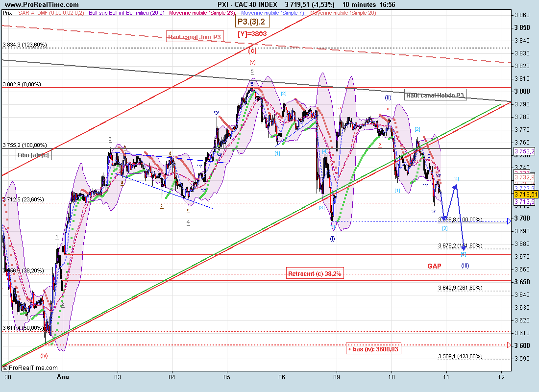This screenshot has width=539, height=392.
Task: Select the 3 656,6 (38,20%) Fibonacci level label
Action: (x=23, y=270)
